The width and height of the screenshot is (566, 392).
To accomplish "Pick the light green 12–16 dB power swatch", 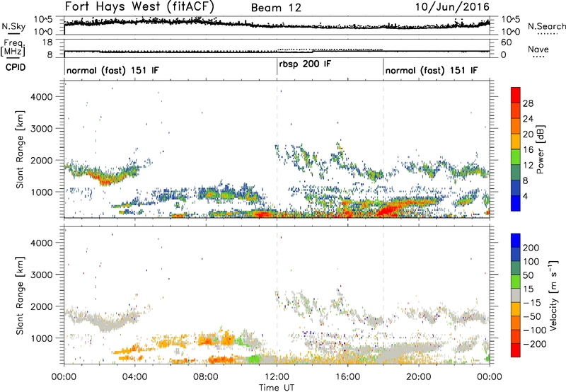I will 516,157.
